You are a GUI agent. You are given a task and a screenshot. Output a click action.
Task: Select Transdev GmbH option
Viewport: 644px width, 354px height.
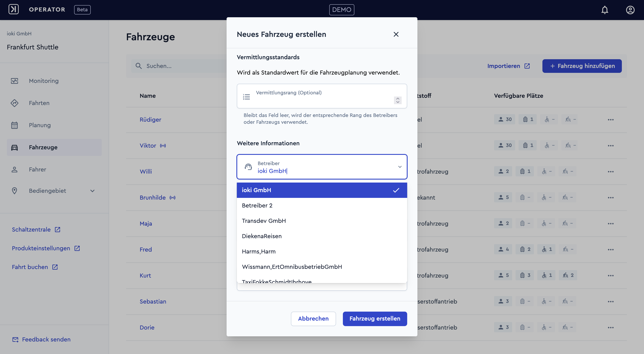click(x=322, y=221)
